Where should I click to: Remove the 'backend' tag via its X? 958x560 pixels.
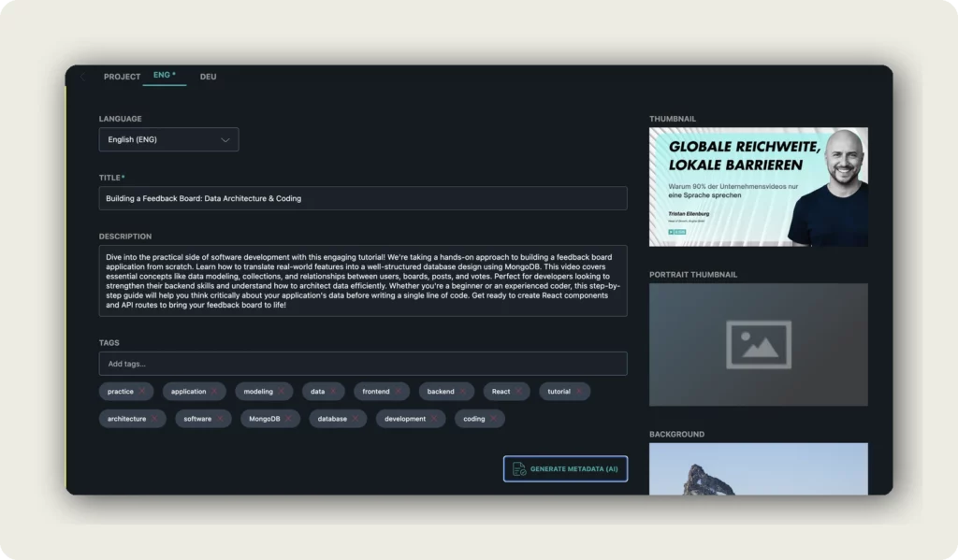(462, 392)
